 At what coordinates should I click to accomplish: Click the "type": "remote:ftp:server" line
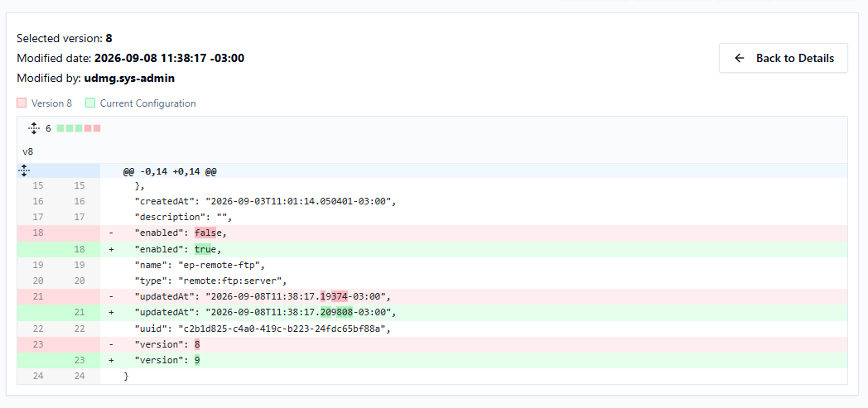click(432, 281)
